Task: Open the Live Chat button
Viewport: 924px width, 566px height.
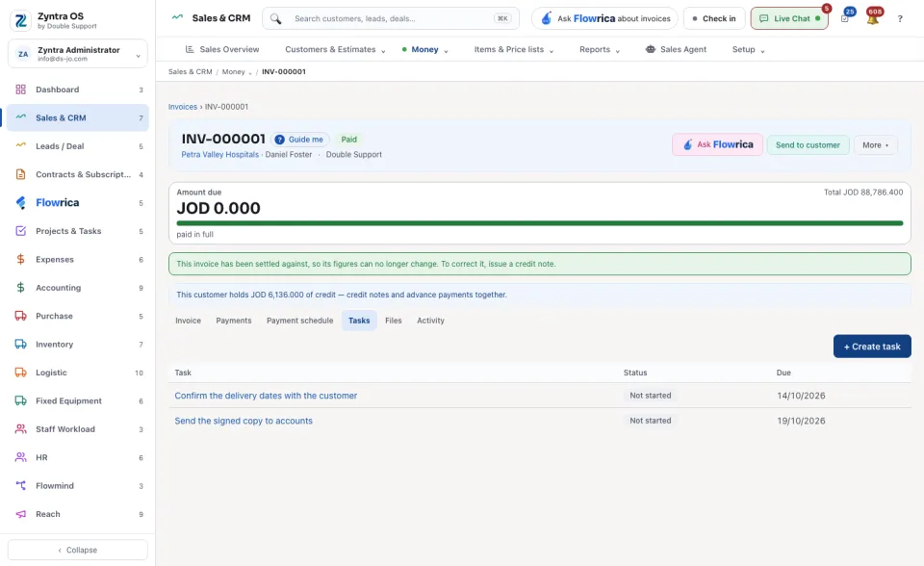Action: click(789, 19)
